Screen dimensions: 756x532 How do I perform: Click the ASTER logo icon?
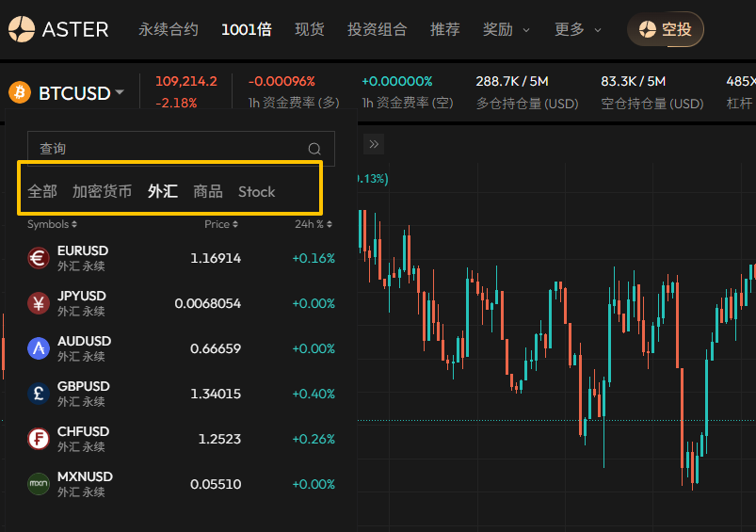[x=22, y=29]
